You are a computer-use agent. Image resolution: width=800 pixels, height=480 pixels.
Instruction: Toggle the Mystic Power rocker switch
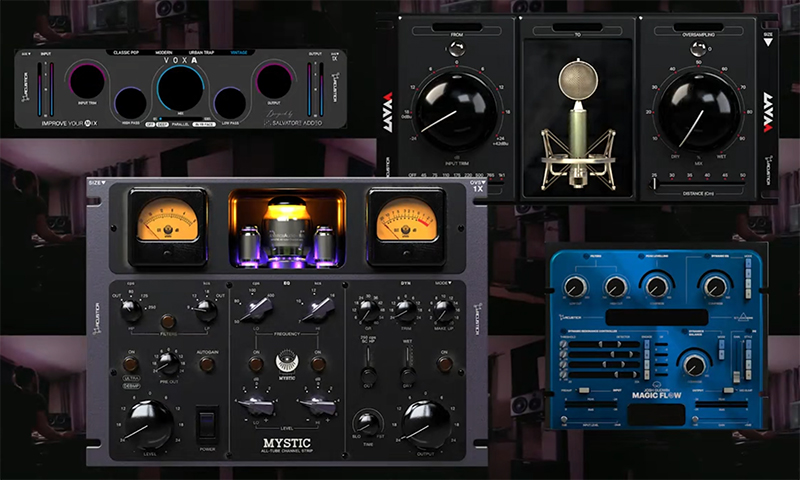[207, 420]
